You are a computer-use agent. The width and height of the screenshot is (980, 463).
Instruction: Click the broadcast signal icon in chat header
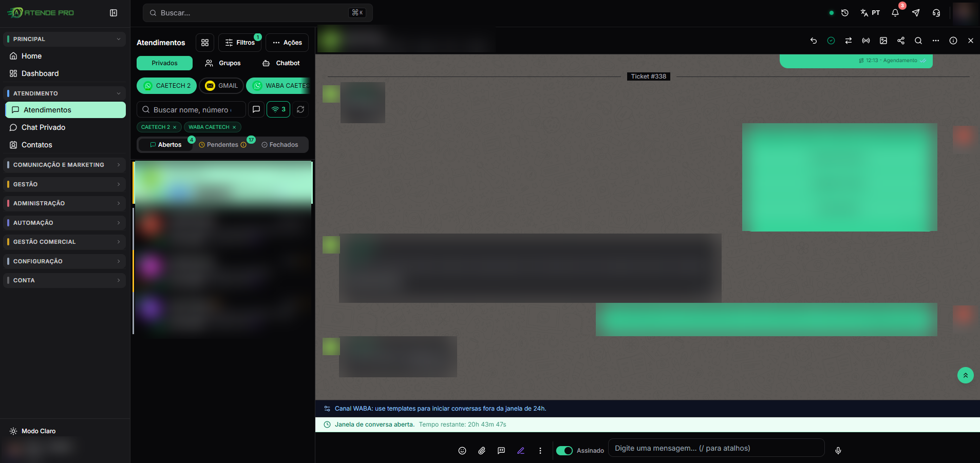866,41
